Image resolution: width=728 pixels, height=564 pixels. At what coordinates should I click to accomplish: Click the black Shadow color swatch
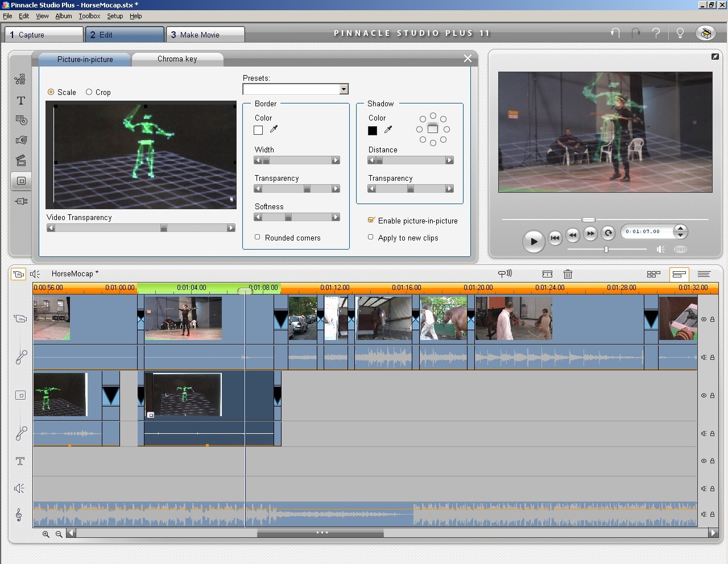(373, 131)
